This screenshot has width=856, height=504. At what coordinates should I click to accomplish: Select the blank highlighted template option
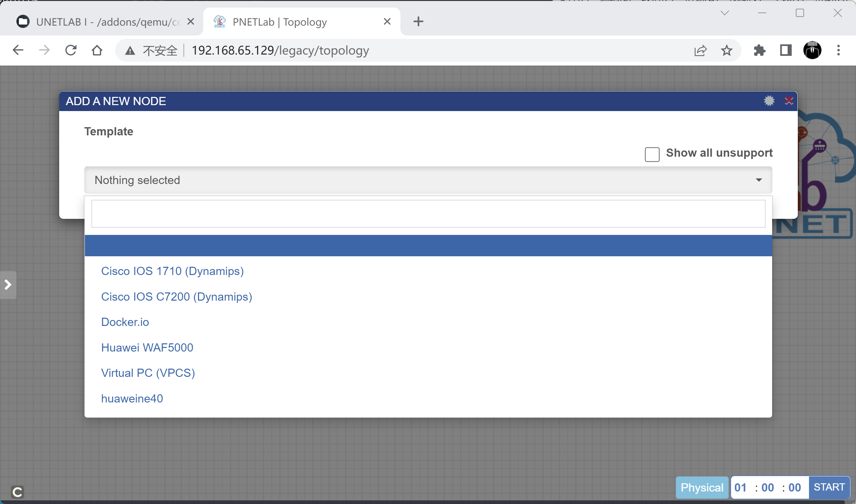pyautogui.click(x=428, y=245)
